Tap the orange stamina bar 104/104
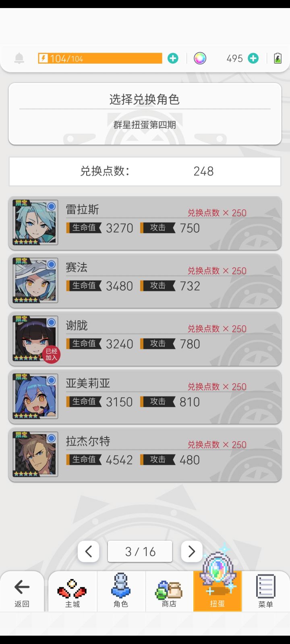The height and width of the screenshot is (644, 290). click(100, 58)
